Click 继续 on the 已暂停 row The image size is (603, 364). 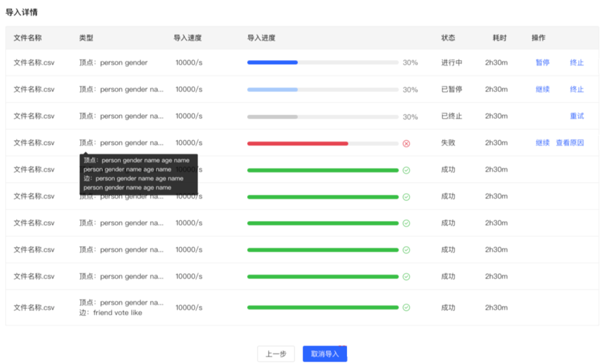point(542,89)
